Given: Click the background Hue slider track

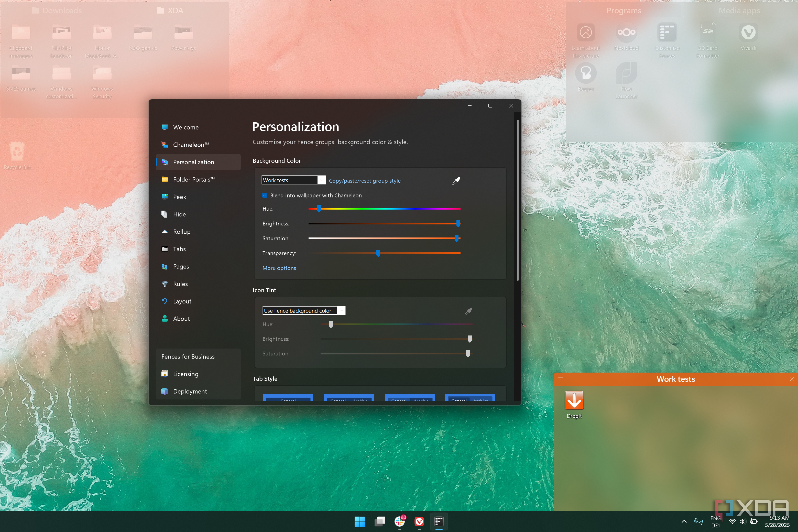Looking at the screenshot, I should pyautogui.click(x=384, y=209).
